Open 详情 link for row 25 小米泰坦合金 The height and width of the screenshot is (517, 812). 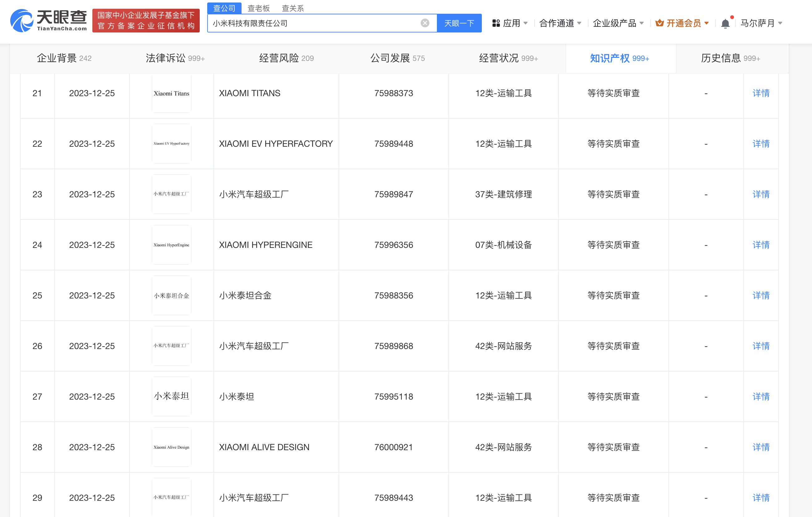pos(761,295)
